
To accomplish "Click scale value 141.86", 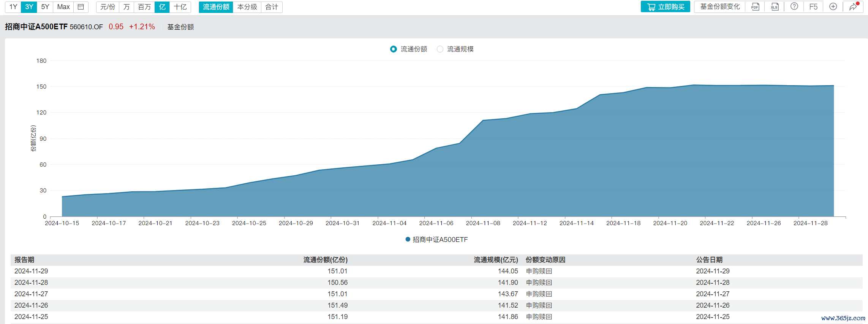I will point(508,317).
